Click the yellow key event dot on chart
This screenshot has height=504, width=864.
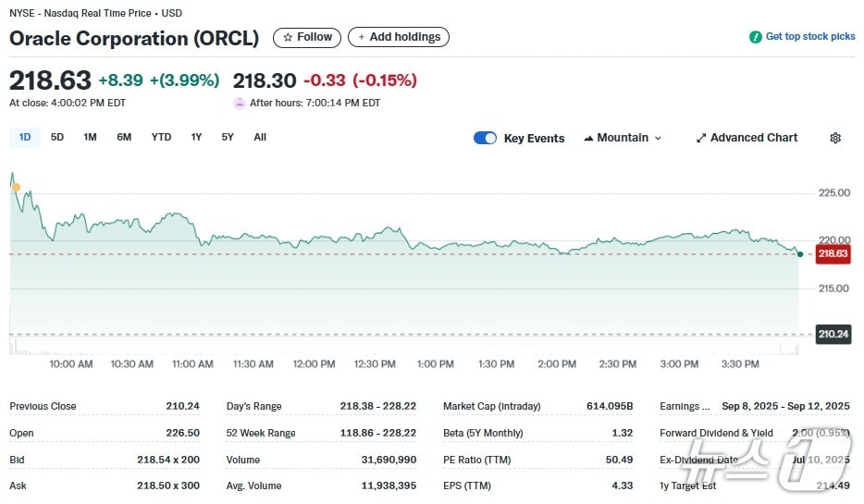point(16,188)
